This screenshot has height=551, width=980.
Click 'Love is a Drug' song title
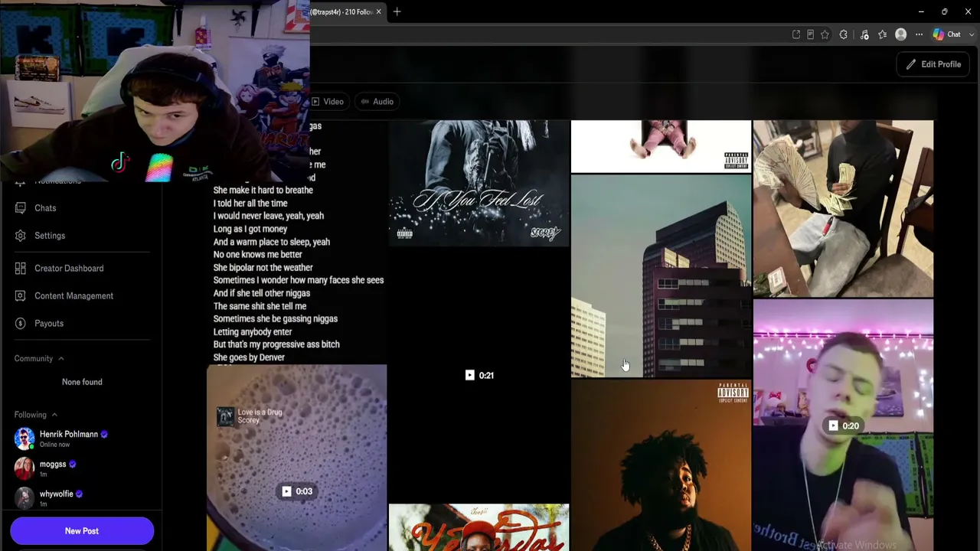coord(260,412)
